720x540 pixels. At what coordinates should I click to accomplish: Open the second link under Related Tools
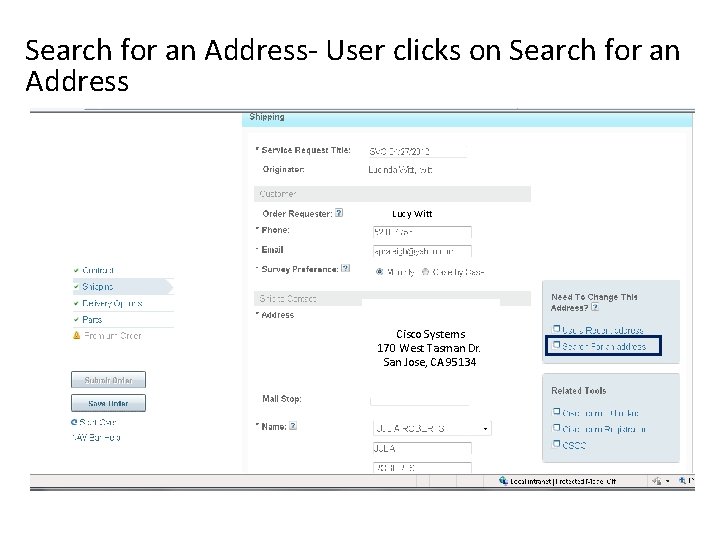[604, 429]
